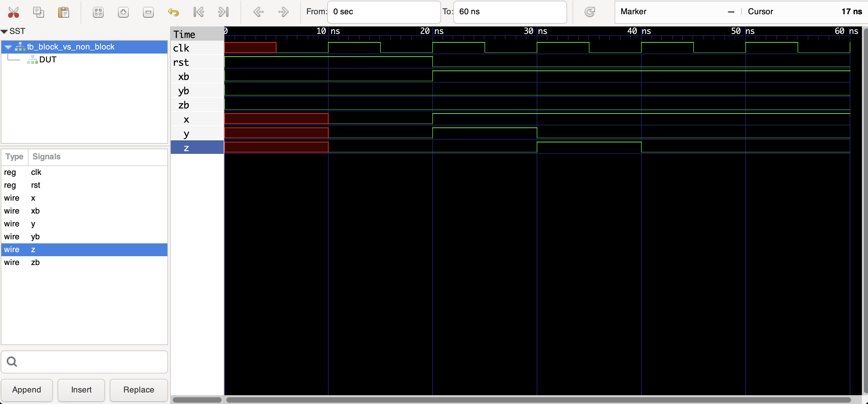The height and width of the screenshot is (404, 868).
Task: Click the Cursor 17 ns readout
Action: (x=805, y=12)
